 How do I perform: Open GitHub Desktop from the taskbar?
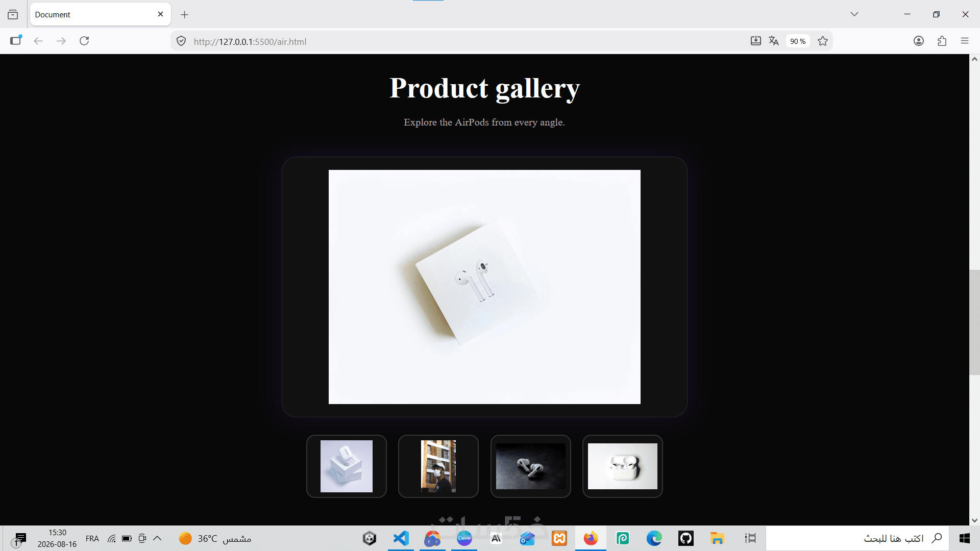click(686, 538)
